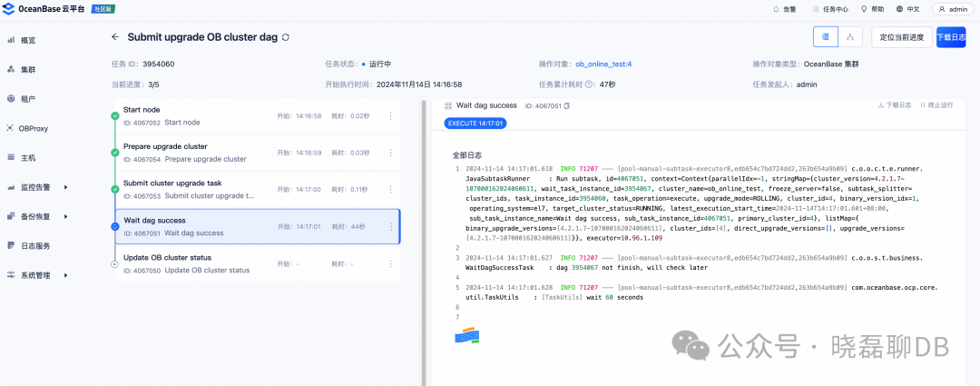Screen dimensions: 980x386
Task: Select the Start node subtask
Action: pyautogui.click(x=258, y=115)
